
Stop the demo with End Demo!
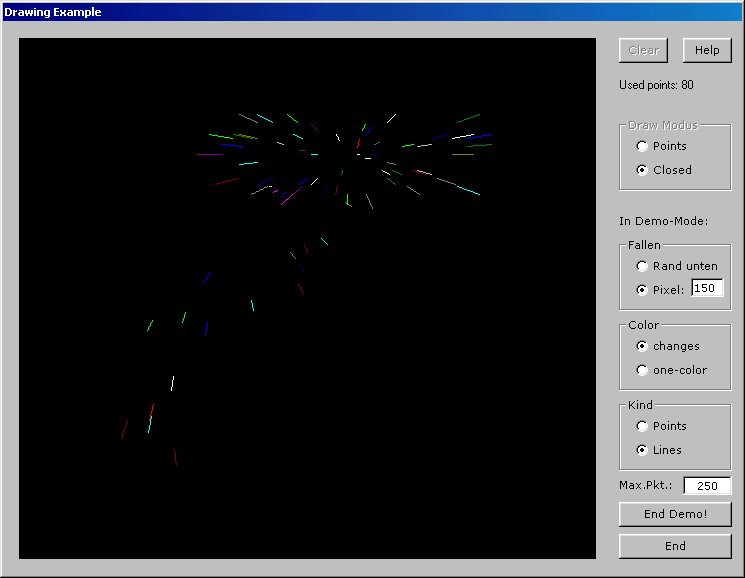pos(675,514)
